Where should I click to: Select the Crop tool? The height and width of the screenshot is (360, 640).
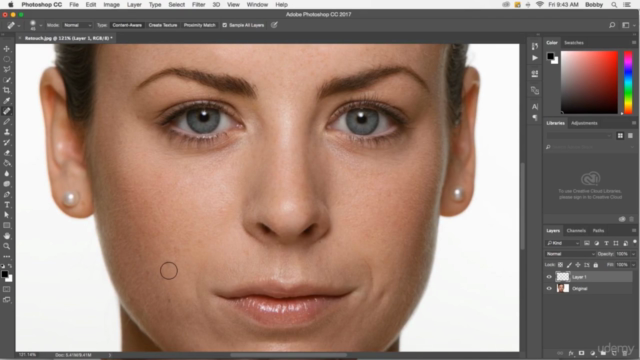(7, 90)
